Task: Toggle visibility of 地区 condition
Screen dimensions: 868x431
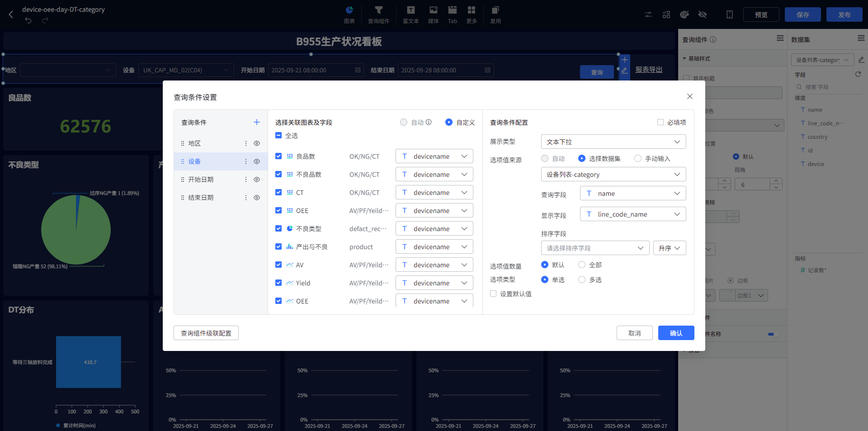Action: point(257,143)
